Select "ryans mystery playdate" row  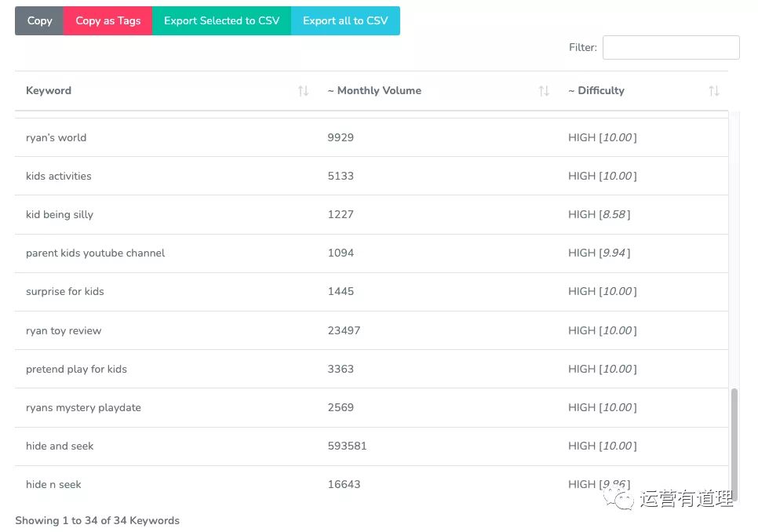(x=371, y=408)
